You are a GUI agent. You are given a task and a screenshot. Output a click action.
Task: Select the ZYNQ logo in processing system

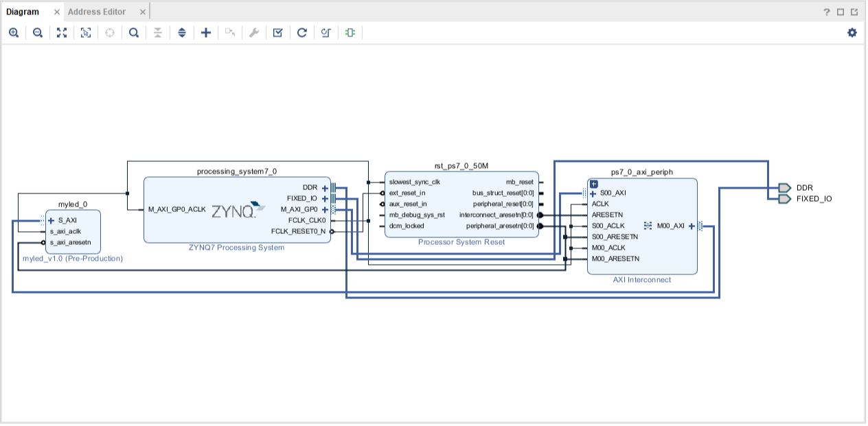tap(238, 210)
